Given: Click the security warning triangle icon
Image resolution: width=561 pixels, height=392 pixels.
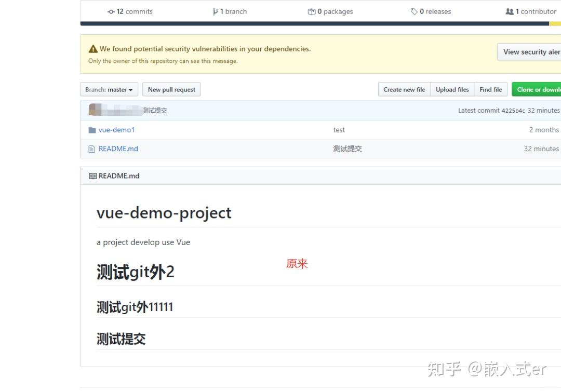Looking at the screenshot, I should coord(92,48).
